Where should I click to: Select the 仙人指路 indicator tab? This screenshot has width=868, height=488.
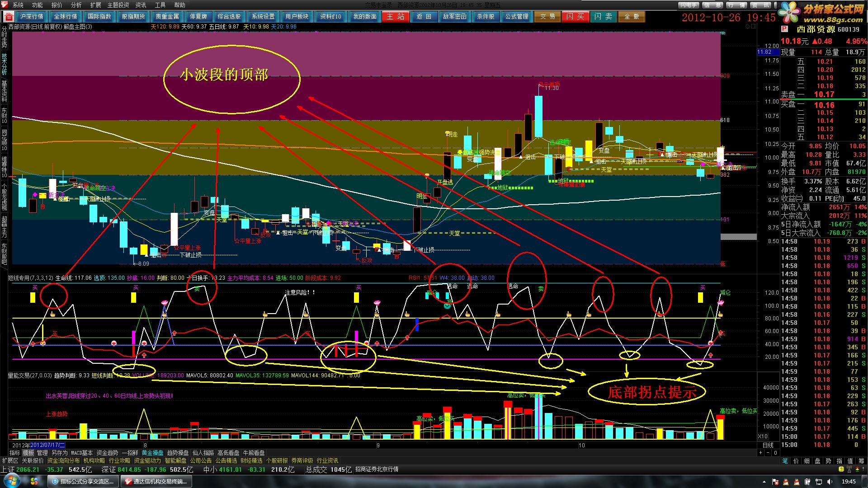point(203,453)
